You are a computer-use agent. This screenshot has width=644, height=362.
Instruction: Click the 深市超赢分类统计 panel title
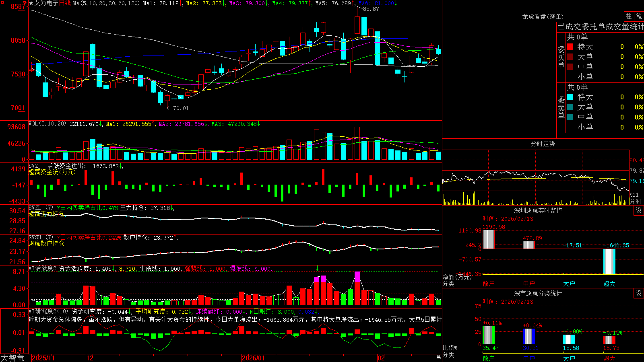538,293
